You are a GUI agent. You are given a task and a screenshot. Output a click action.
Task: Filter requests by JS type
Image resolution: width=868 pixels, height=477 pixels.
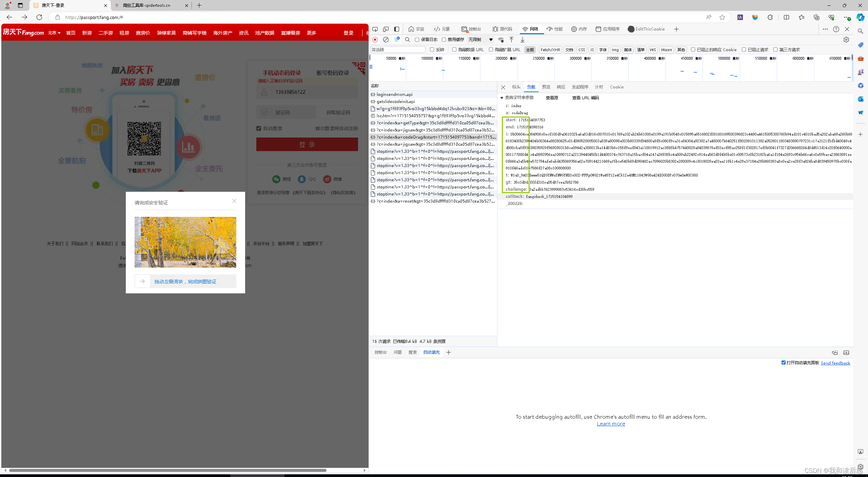pyautogui.click(x=592, y=50)
